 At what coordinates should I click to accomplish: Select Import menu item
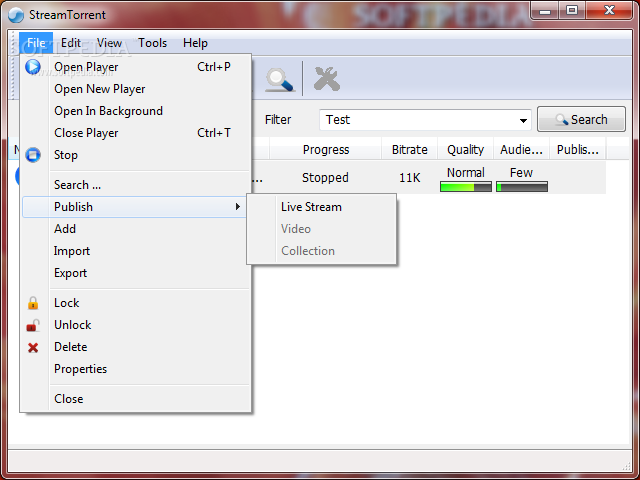(136, 251)
